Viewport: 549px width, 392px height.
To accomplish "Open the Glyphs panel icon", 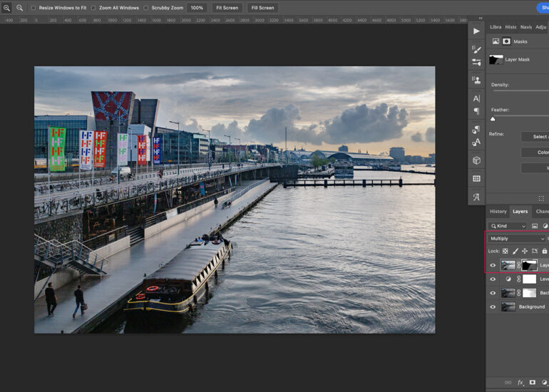I will 476,197.
